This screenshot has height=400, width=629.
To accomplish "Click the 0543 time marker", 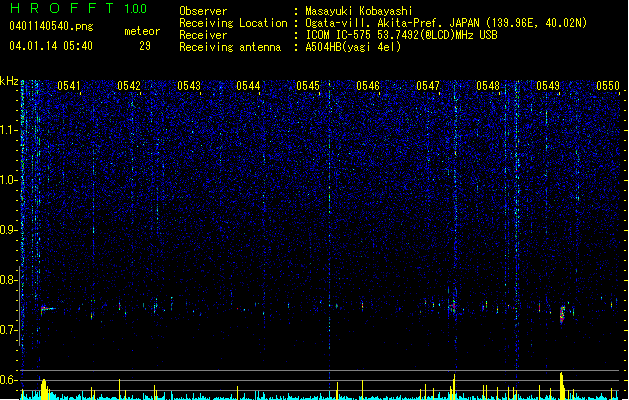I will (189, 86).
